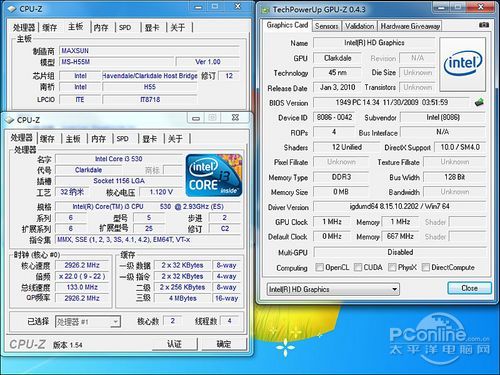This screenshot has height=375, width=500.
Task: Click the 认证 button in CPU-Z
Action: tap(174, 344)
